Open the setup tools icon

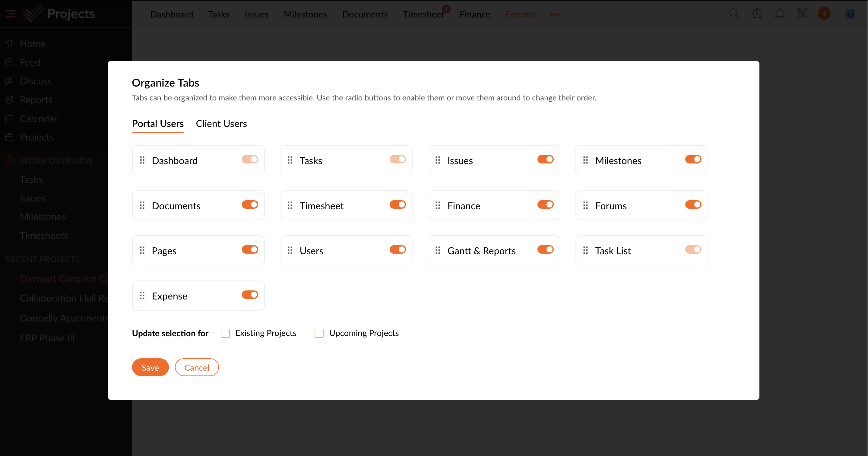coord(802,14)
